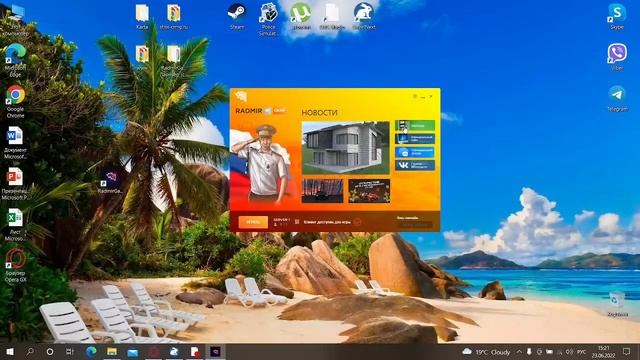640x360 pixels.
Task: Open File Explorer from the taskbar
Action: tap(112, 351)
